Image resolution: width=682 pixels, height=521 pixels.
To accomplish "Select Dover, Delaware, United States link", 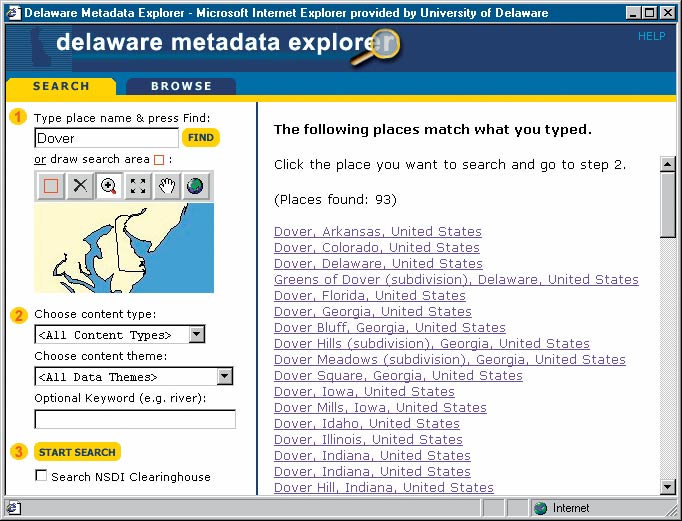I will click(x=378, y=264).
